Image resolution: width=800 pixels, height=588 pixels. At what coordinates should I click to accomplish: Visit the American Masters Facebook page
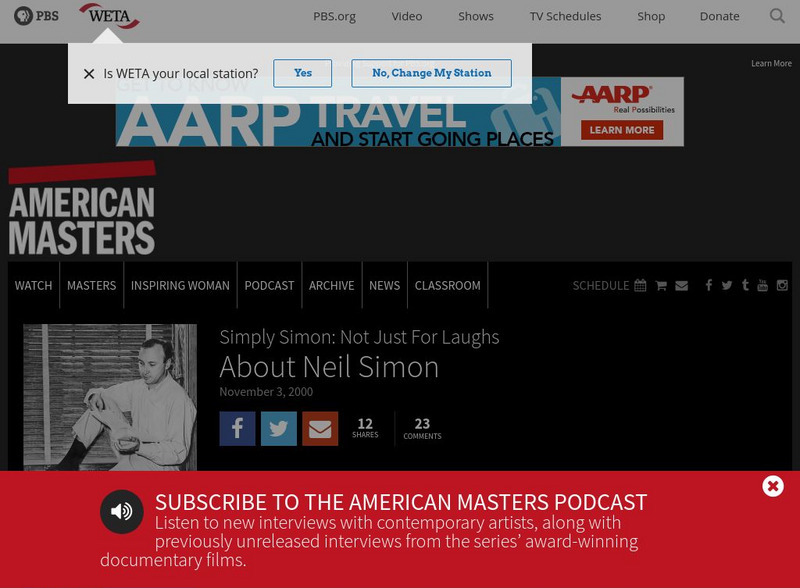coord(710,285)
